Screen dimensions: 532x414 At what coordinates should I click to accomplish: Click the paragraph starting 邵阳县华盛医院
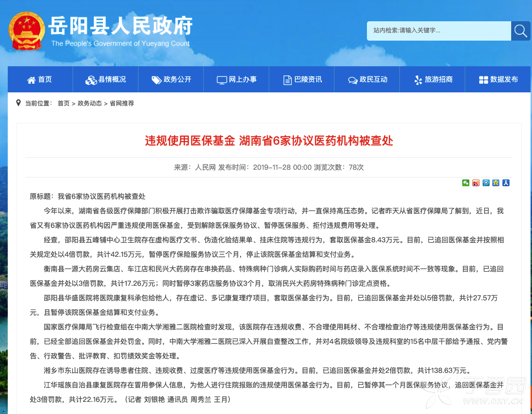coord(264,305)
